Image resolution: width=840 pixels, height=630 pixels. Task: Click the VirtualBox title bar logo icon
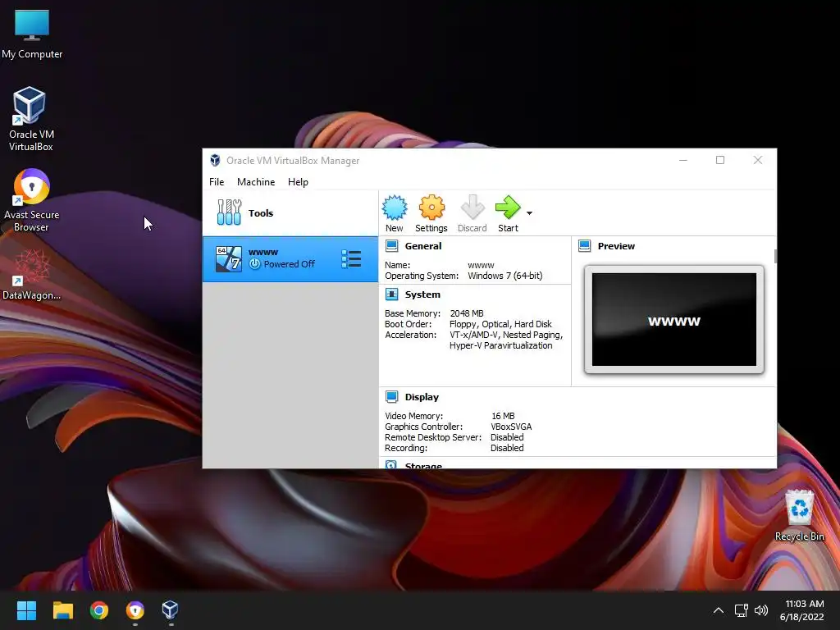point(215,160)
